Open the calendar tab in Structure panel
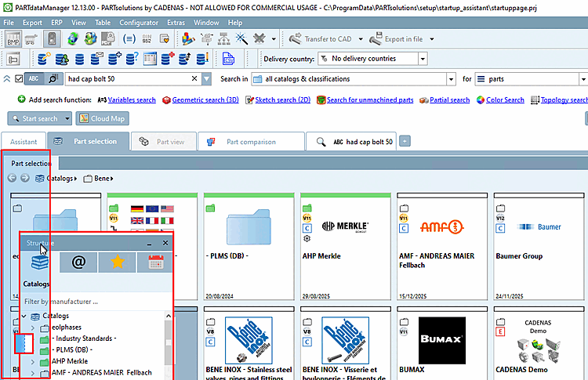This screenshot has width=588, height=380. coord(156,262)
